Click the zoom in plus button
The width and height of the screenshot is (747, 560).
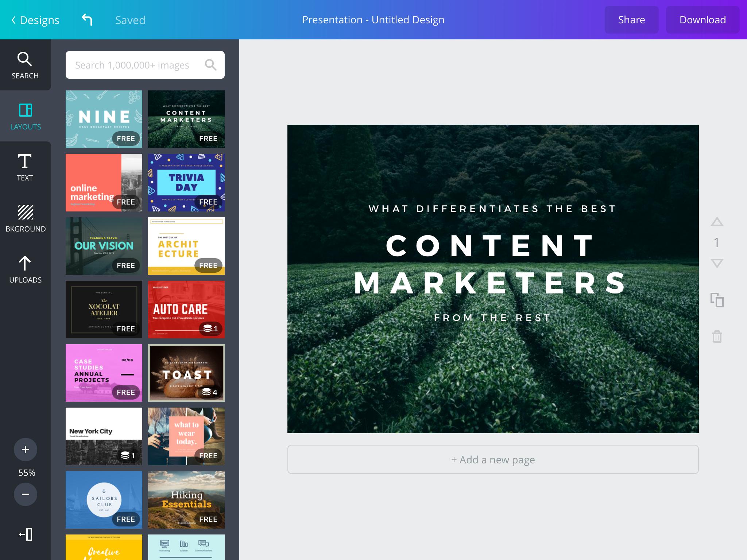(25, 449)
